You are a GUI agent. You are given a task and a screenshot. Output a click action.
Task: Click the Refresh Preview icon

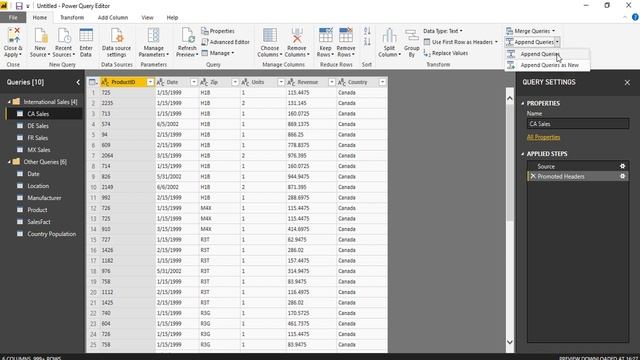187,36
